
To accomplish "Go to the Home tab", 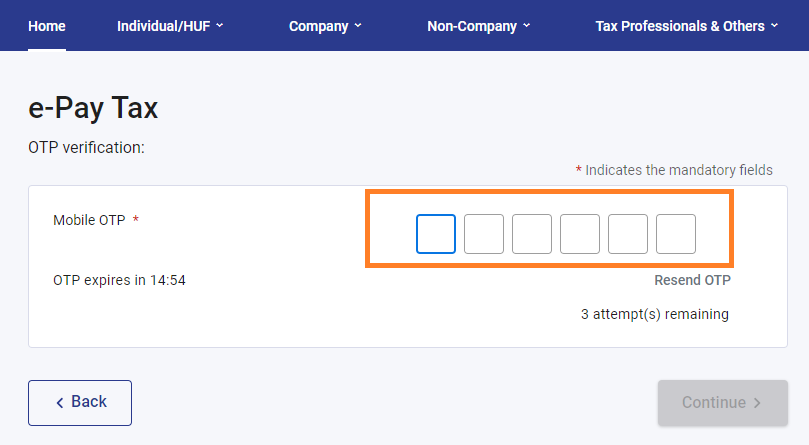I will [47, 26].
